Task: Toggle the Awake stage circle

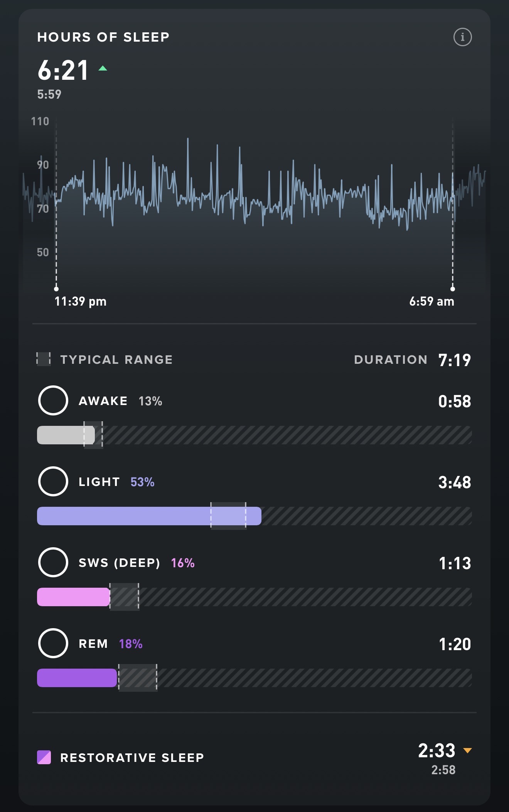Action: coord(53,400)
